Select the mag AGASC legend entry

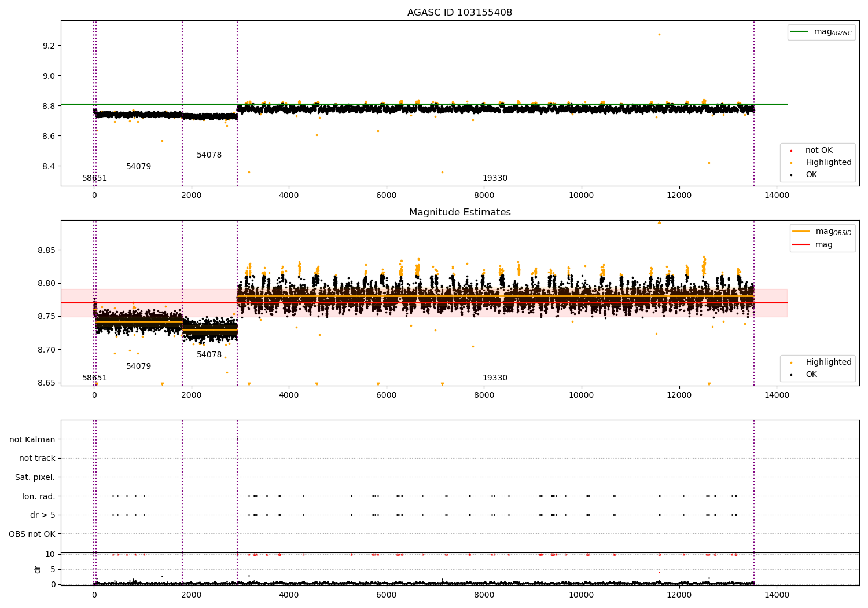point(821,32)
